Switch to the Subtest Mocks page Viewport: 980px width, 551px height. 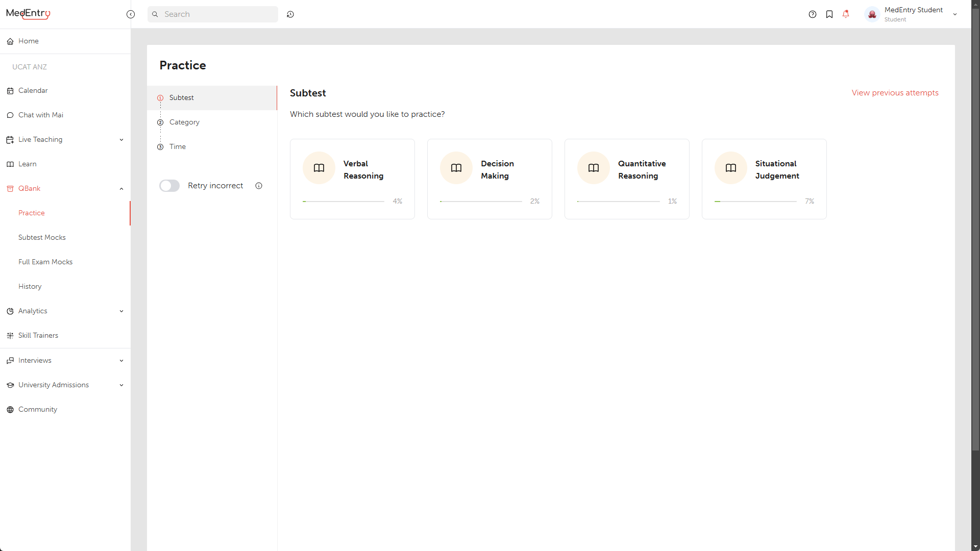(42, 237)
